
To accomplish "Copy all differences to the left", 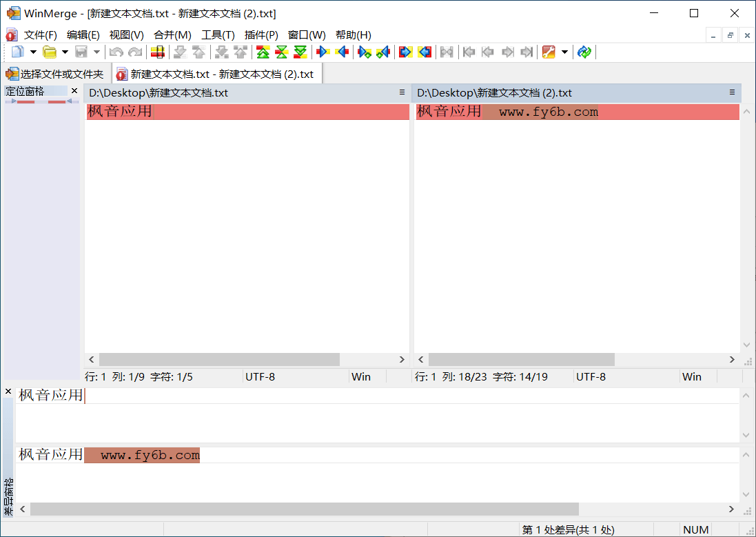I will [425, 52].
